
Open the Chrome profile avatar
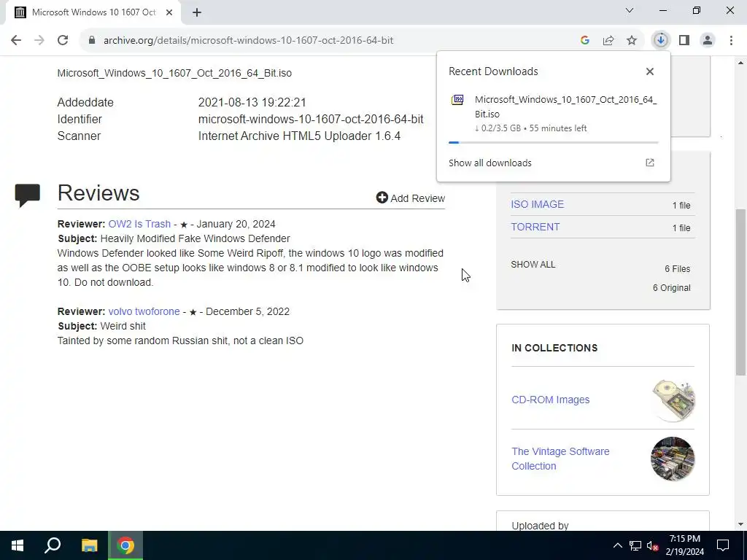[x=708, y=41]
